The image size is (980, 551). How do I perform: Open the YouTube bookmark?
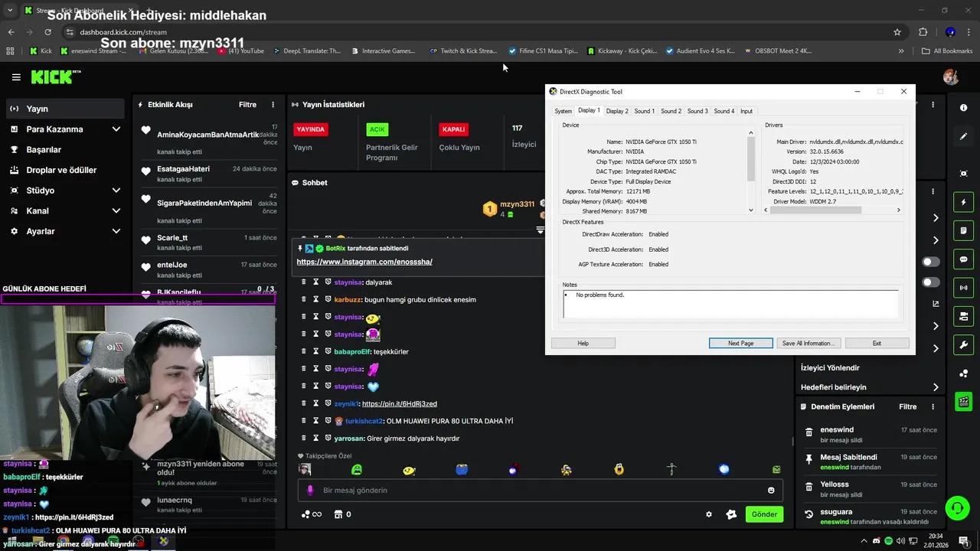point(240,51)
